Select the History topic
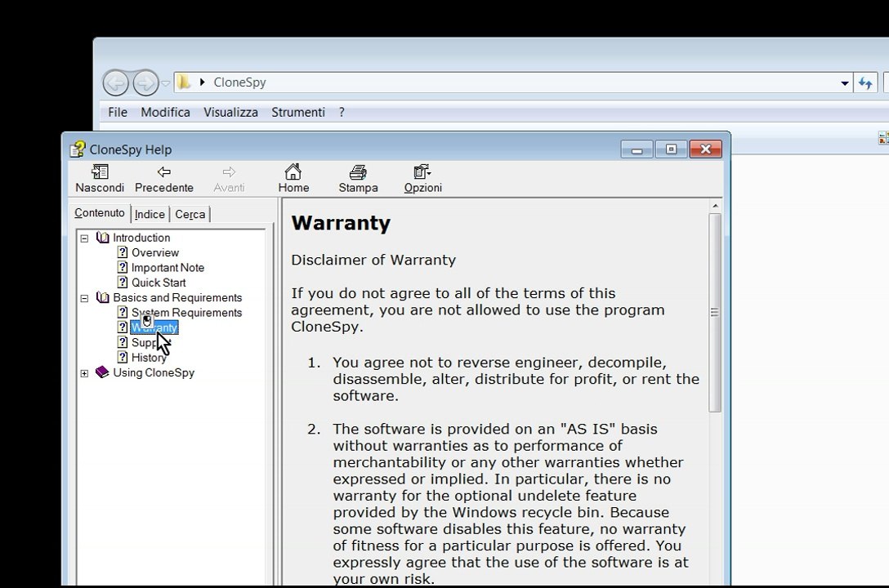 (149, 358)
